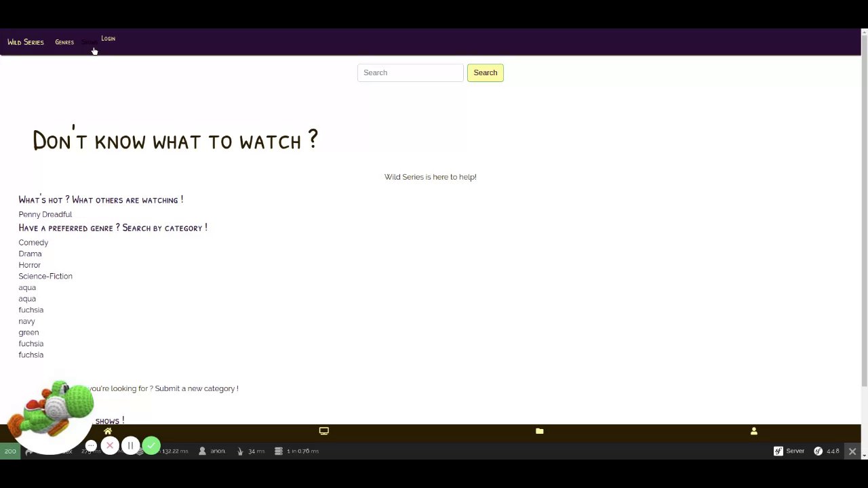Screen dimensions: 868x488
Task: Select the Horror category
Action: (30, 265)
